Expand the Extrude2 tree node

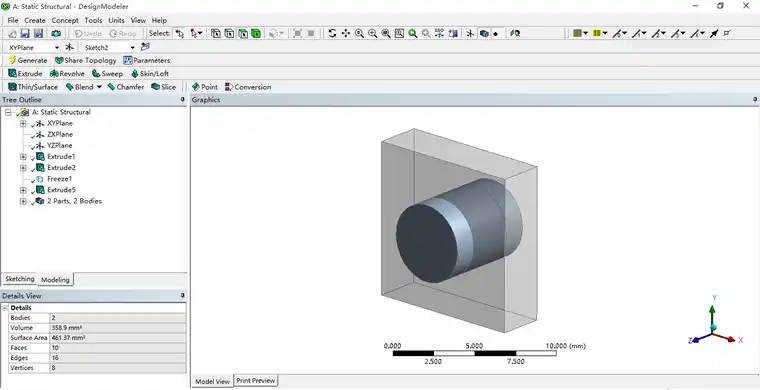click(23, 168)
